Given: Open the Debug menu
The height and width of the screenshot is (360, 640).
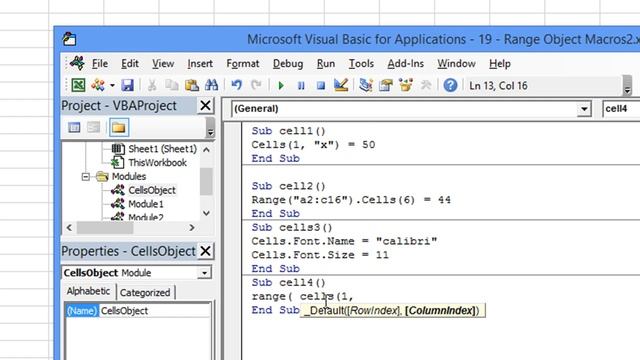Looking at the screenshot, I should click(288, 64).
